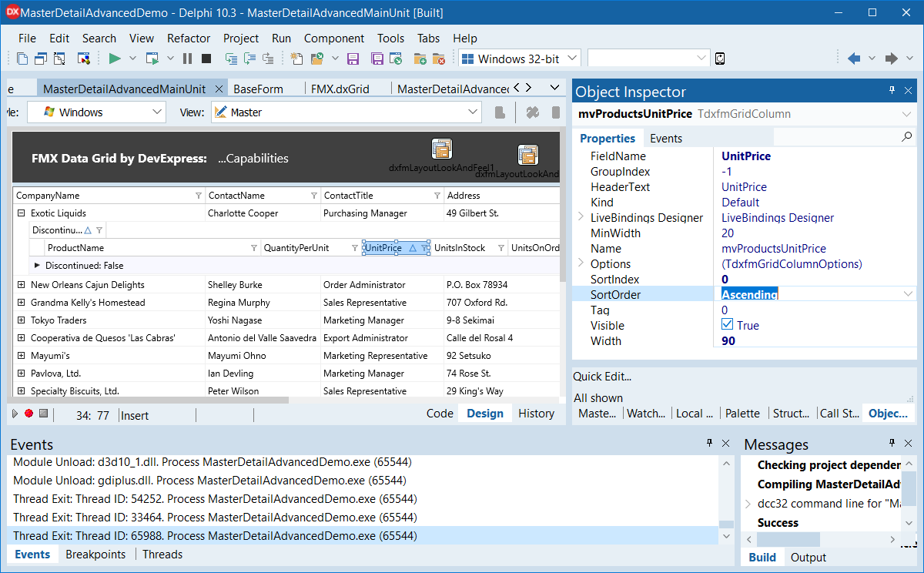924x573 pixels.
Task: Open the Windows 32-bit platform dropdown
Action: tap(571, 59)
